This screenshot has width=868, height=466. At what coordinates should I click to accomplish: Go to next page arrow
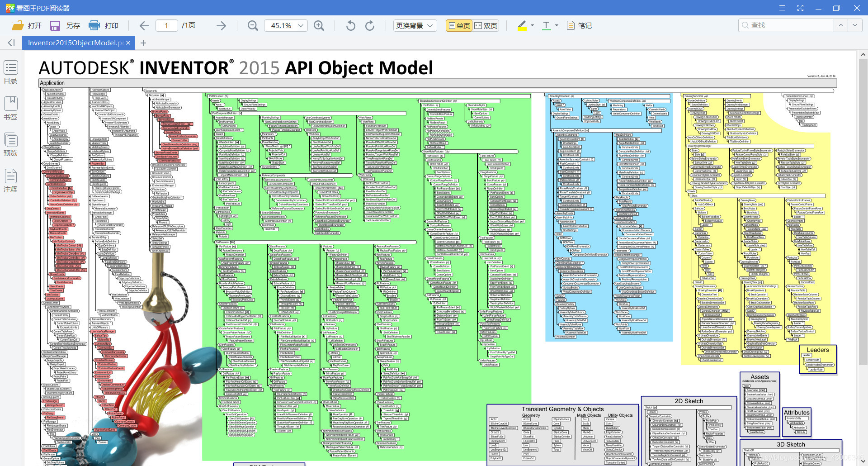tap(221, 26)
